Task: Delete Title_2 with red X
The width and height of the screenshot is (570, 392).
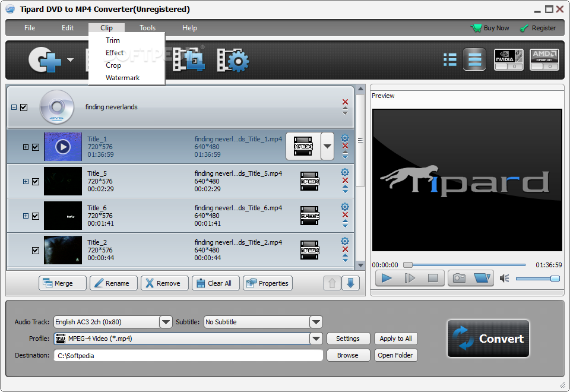Action: [345, 249]
